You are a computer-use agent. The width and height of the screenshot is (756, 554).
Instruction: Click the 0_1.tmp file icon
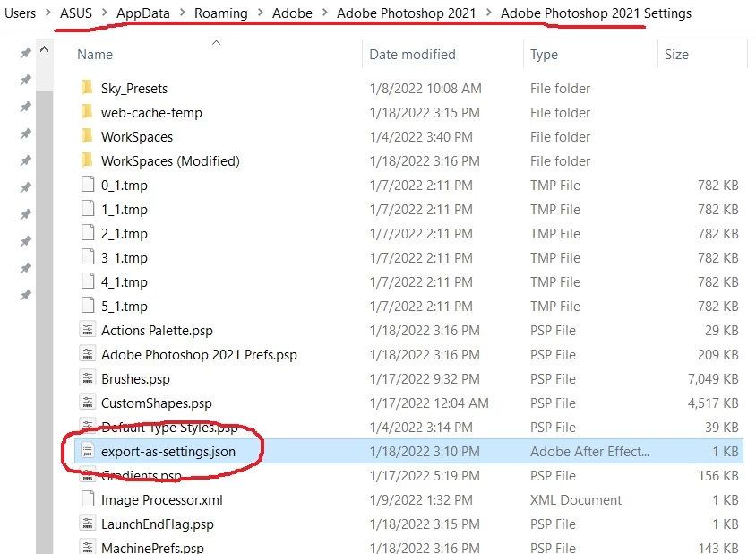tap(88, 185)
